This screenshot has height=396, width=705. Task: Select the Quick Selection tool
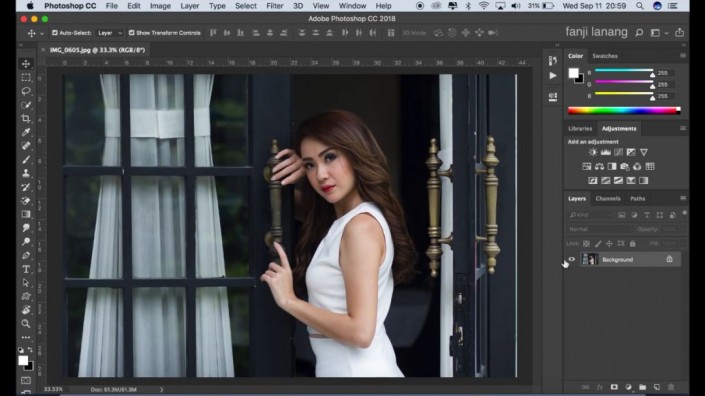pos(26,105)
